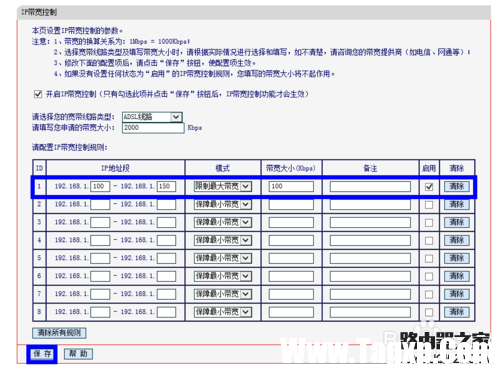The image size is (500, 372).
Task: Click the 保存 save button
Action: [x=42, y=354]
